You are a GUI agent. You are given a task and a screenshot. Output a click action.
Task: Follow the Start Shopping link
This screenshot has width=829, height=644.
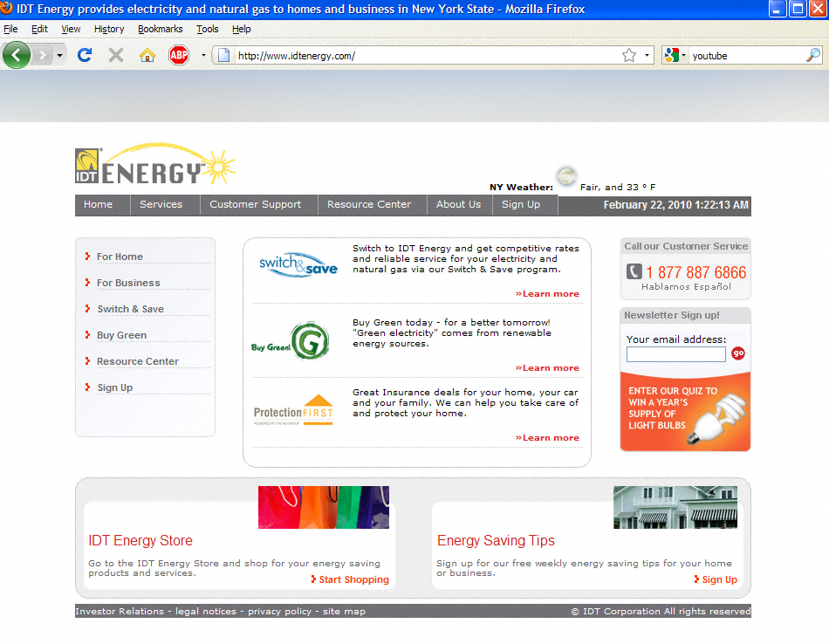pyautogui.click(x=350, y=579)
